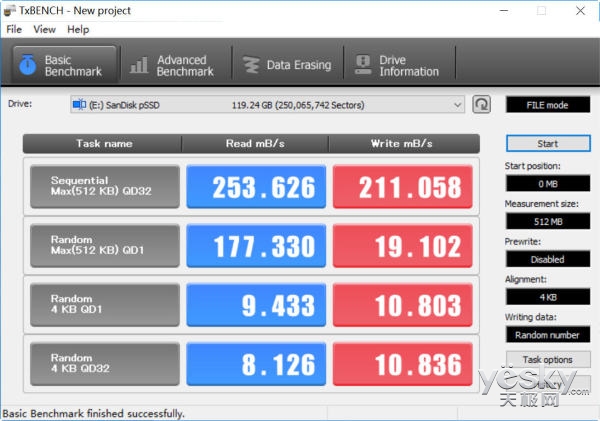Screen dimensions: 600x421
Task: Toggle the FILE mode button
Action: click(x=547, y=104)
